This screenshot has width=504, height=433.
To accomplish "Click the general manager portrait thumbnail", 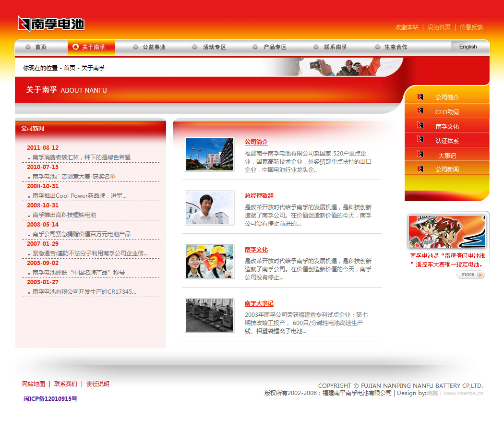I will [x=210, y=208].
